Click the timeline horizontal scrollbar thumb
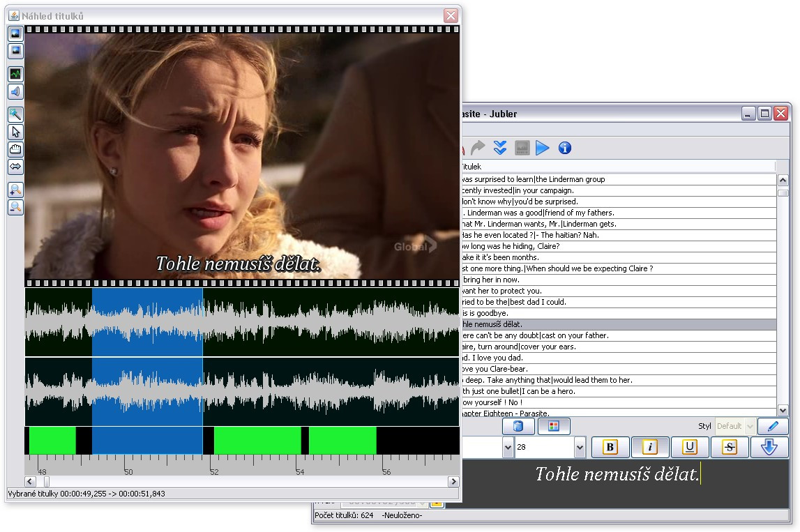The width and height of the screenshot is (800, 532). (x=47, y=482)
